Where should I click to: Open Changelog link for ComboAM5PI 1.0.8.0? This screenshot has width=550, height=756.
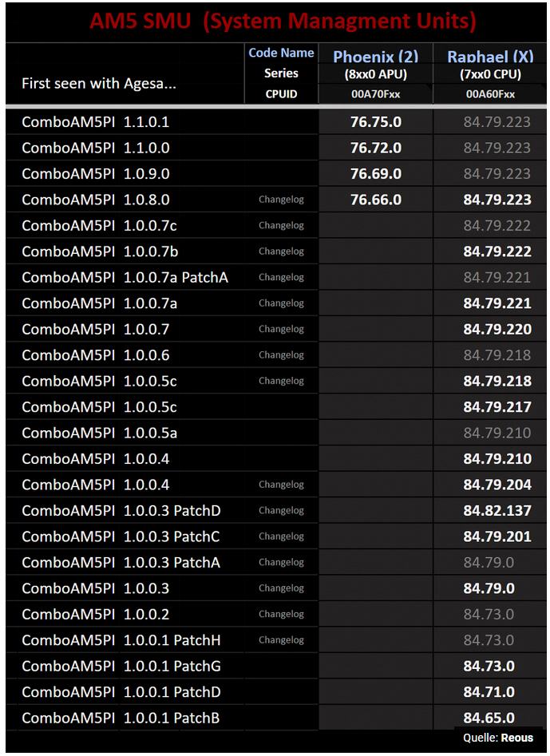281,200
